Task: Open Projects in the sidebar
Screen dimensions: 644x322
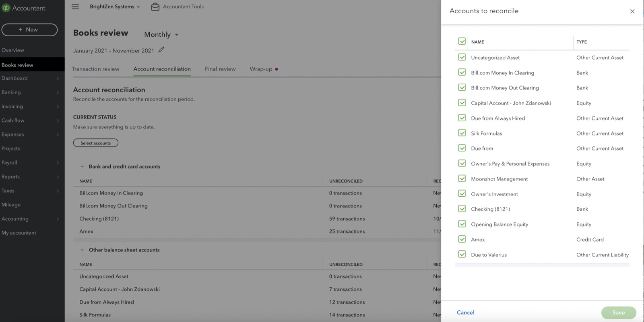Action: coord(10,149)
